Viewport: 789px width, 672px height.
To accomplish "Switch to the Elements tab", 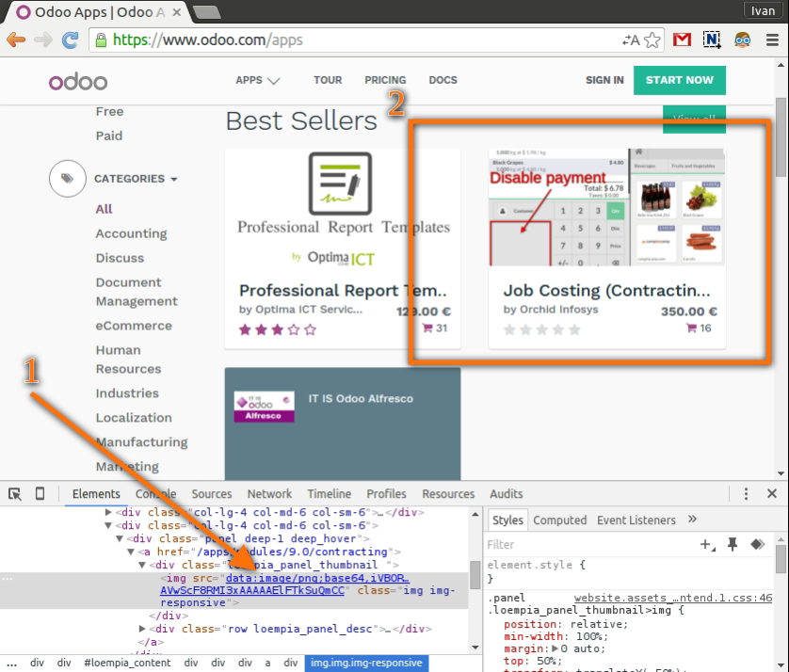I will pyautogui.click(x=96, y=494).
